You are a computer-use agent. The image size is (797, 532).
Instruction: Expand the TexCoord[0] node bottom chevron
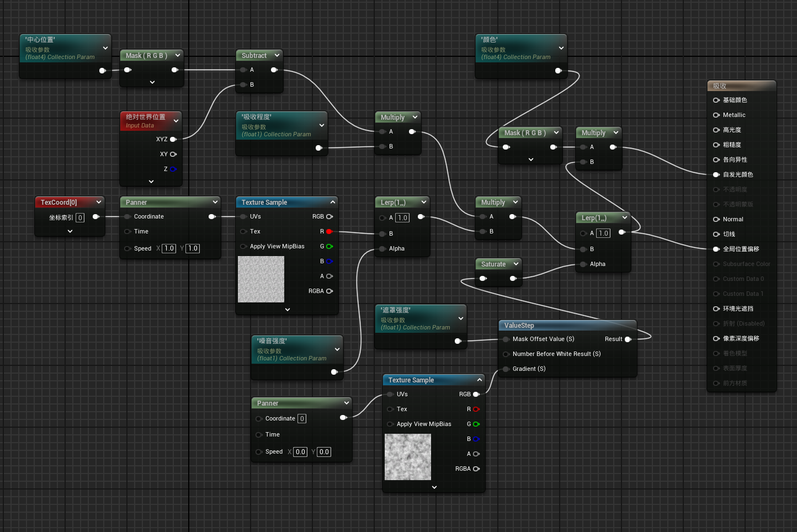70,231
